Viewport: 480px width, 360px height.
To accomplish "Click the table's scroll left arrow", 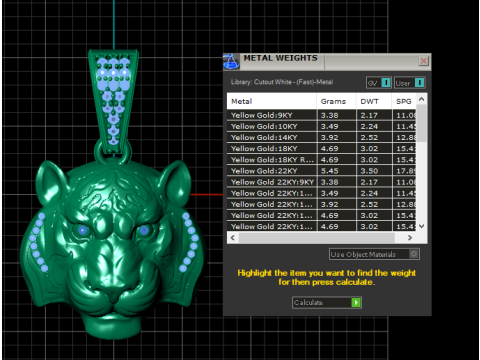I will point(233,238).
